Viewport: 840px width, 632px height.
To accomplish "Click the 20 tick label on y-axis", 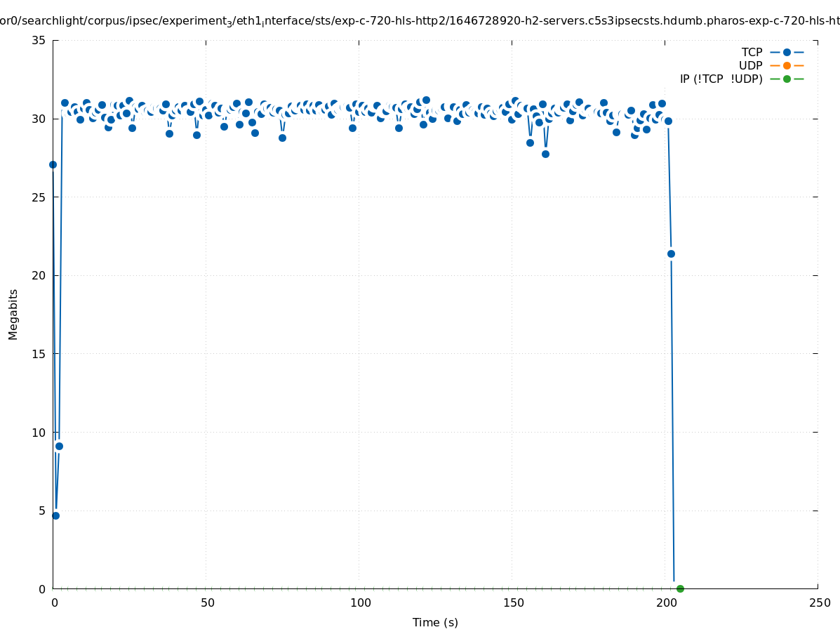I will pyautogui.click(x=39, y=275).
